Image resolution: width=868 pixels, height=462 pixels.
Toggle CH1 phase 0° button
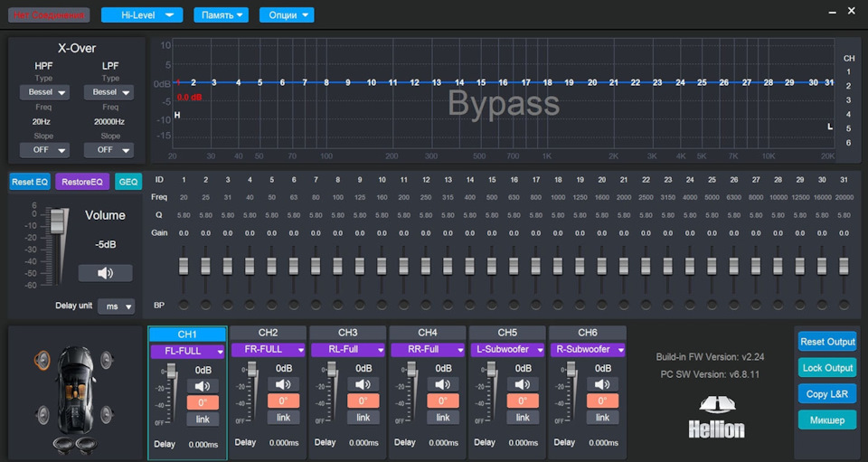tap(203, 401)
